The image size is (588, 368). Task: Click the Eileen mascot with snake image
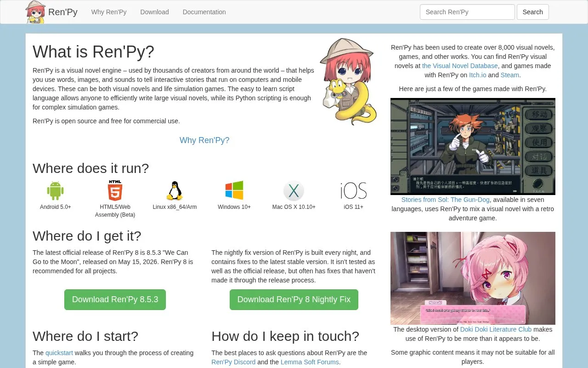(x=348, y=82)
